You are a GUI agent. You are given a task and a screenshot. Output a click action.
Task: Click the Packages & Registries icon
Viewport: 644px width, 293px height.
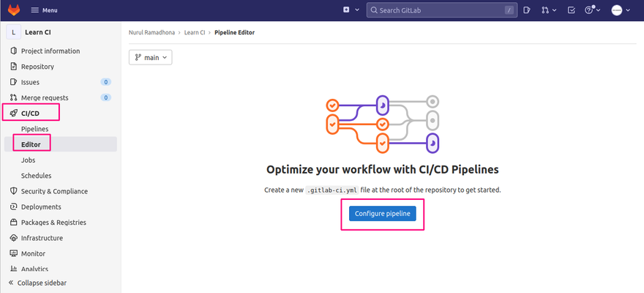[14, 223]
